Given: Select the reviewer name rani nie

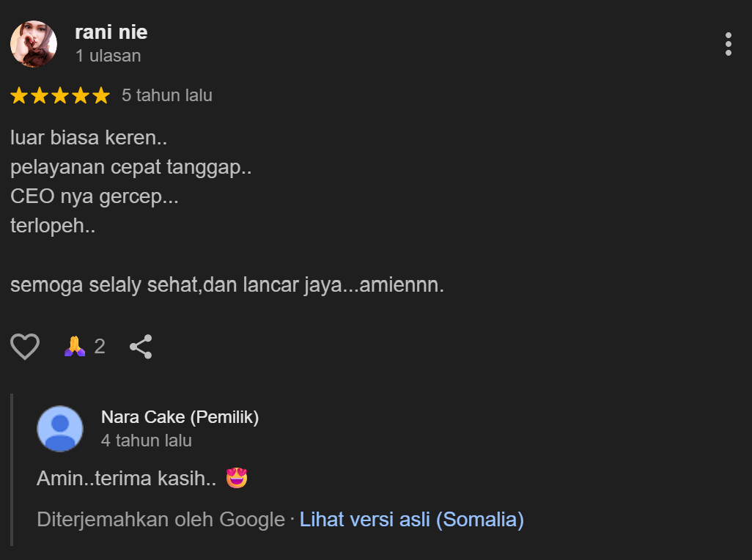Looking at the screenshot, I should [111, 32].
